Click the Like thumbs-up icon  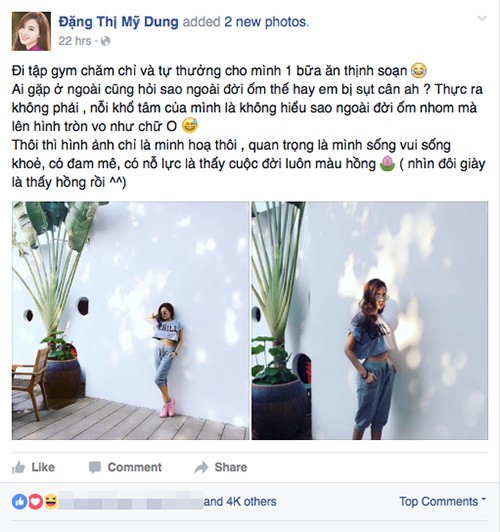point(18,468)
